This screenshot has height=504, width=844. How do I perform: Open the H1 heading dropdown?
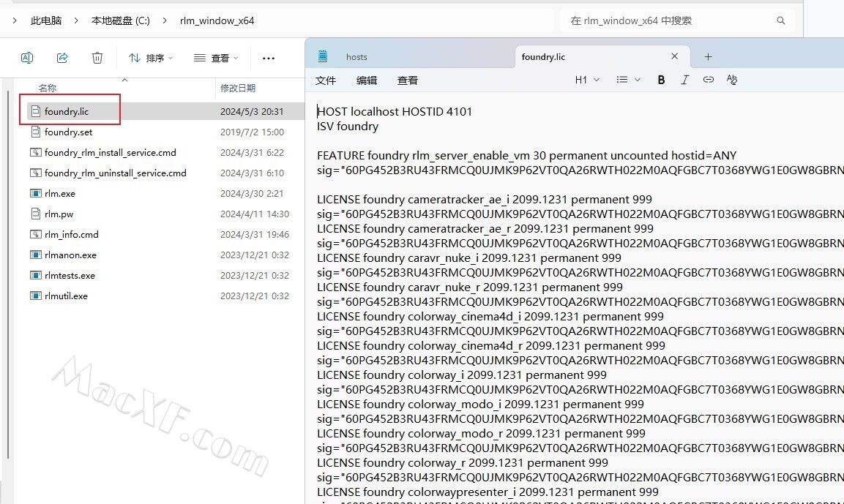(x=587, y=80)
